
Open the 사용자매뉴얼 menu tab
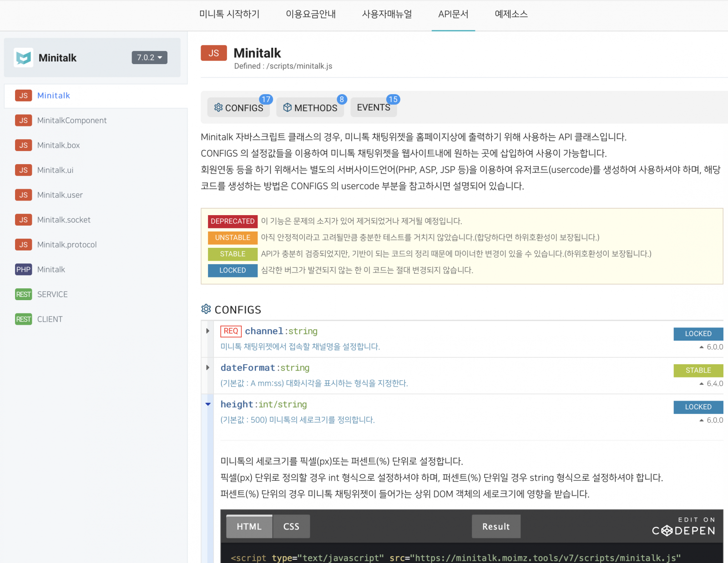387,15
